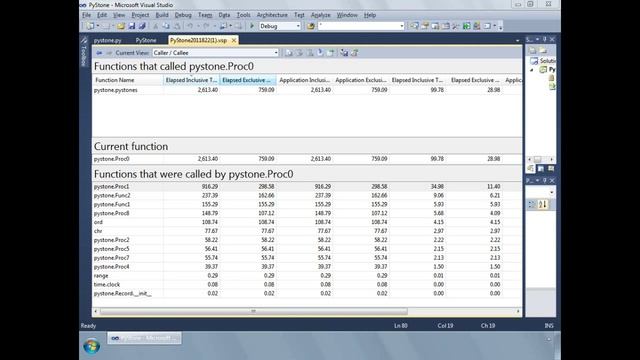Open the Debug menu
The image size is (640, 360).
(183, 15)
